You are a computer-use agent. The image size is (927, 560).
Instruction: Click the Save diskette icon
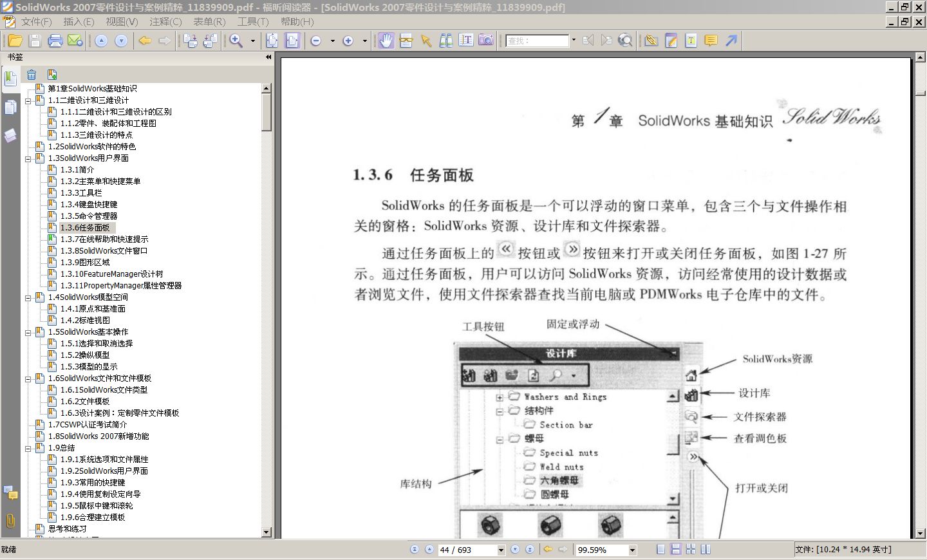coord(35,41)
